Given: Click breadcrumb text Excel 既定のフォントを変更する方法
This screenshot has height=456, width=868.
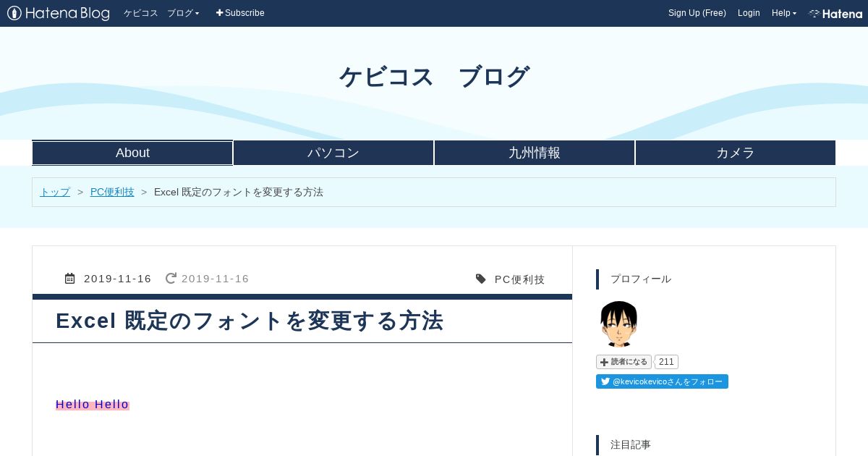Looking at the screenshot, I should pyautogui.click(x=239, y=192).
